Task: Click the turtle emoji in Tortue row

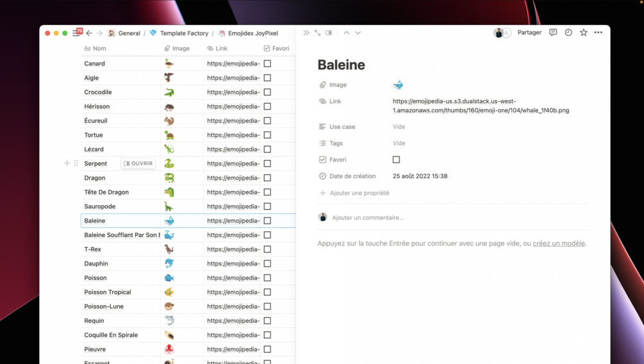Action: click(169, 135)
